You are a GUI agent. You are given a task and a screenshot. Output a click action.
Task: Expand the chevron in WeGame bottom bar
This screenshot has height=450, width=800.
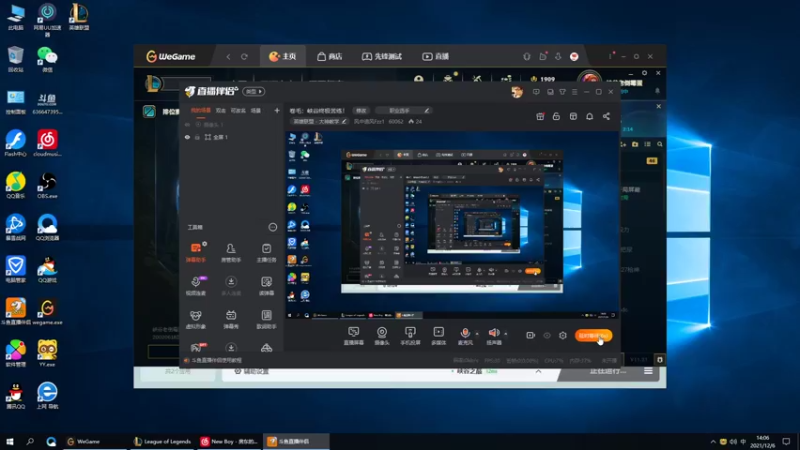tap(538, 371)
